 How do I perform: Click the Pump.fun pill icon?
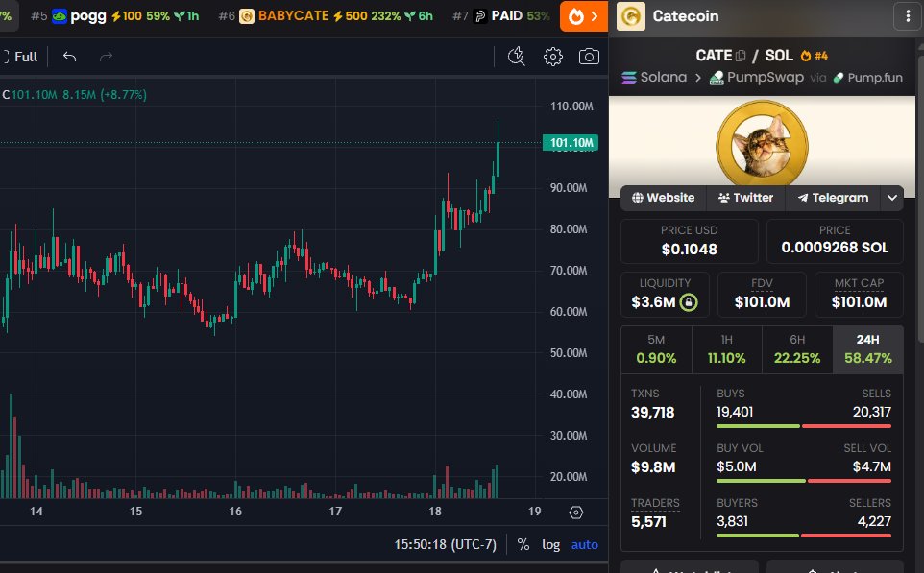coord(838,77)
